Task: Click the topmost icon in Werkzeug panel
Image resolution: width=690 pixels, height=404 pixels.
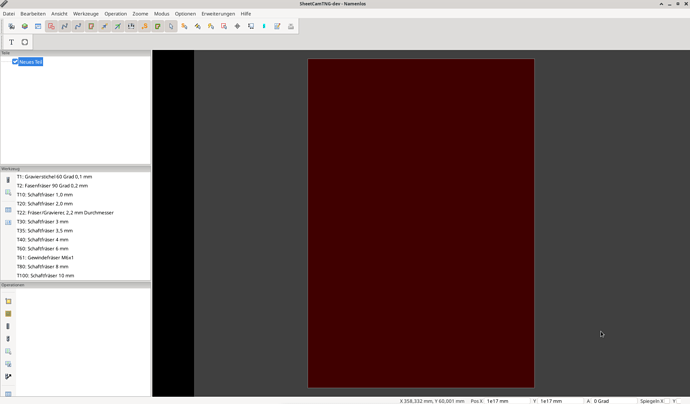Action: (x=8, y=180)
